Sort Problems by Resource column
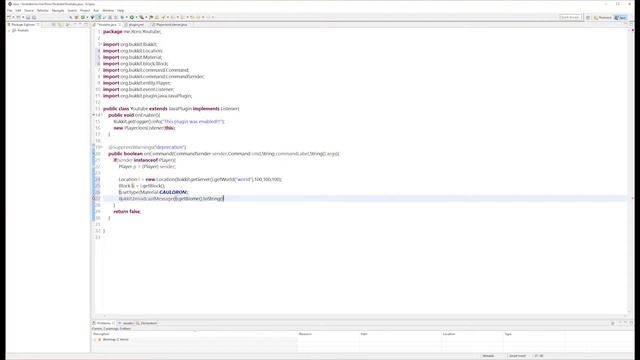640x360 pixels. (329, 334)
